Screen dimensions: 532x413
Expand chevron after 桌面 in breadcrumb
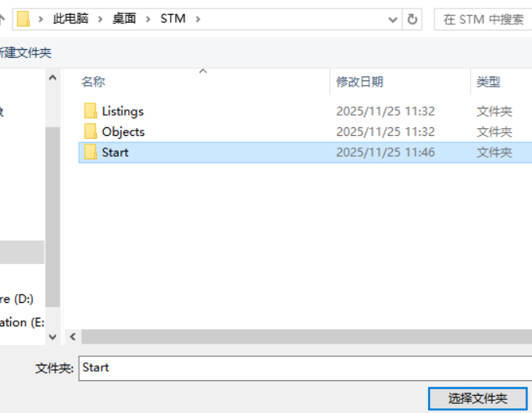point(148,19)
